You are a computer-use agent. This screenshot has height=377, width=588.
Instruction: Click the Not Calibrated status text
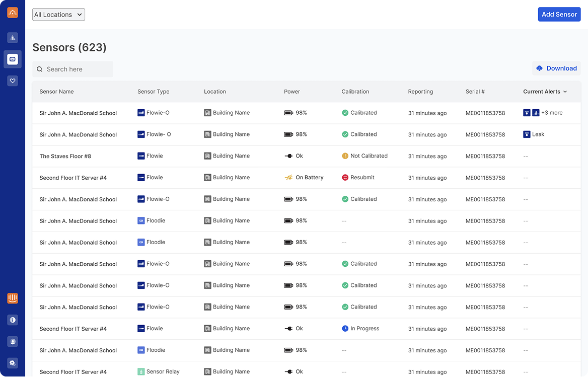pos(369,156)
